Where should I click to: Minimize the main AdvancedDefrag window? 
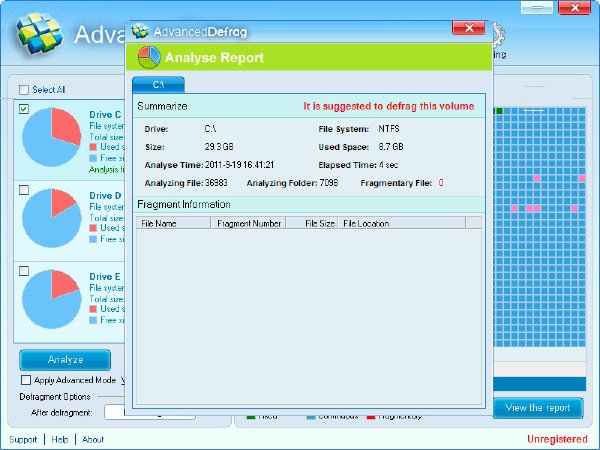[x=537, y=7]
